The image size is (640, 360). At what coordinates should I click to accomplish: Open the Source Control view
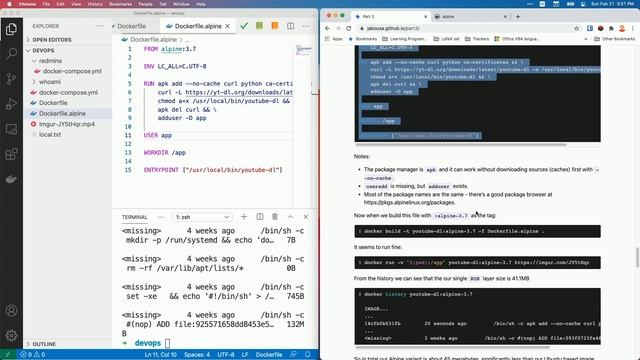point(11,79)
